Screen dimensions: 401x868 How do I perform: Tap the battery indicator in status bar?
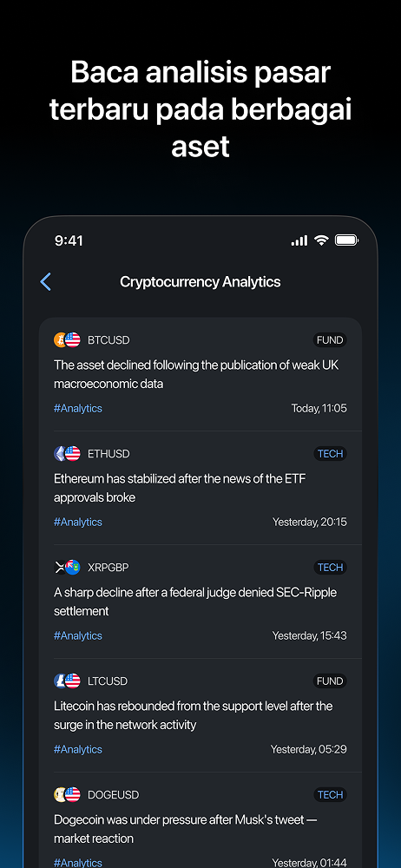[x=346, y=240]
